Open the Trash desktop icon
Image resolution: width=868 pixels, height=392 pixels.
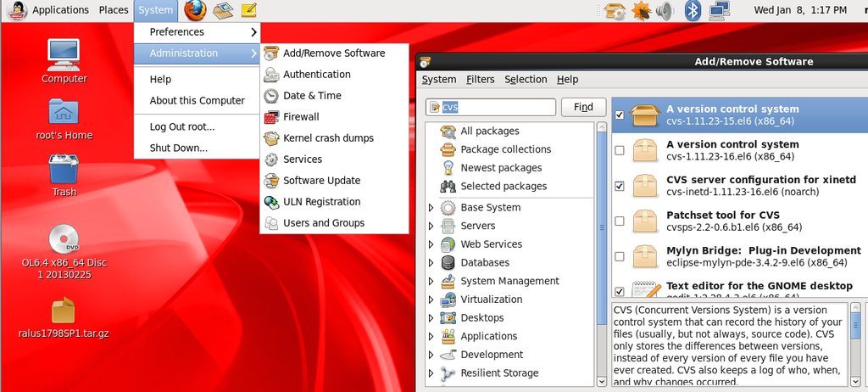(x=64, y=175)
